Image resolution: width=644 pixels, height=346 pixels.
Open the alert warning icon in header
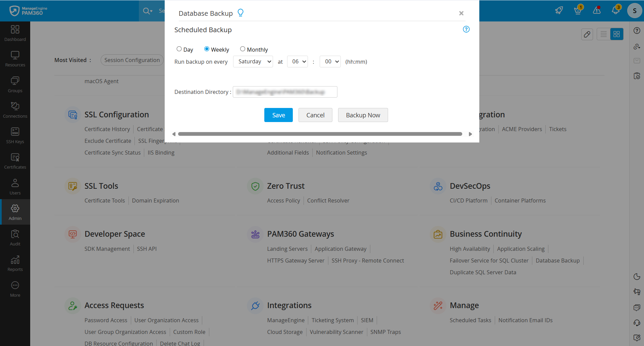click(597, 10)
